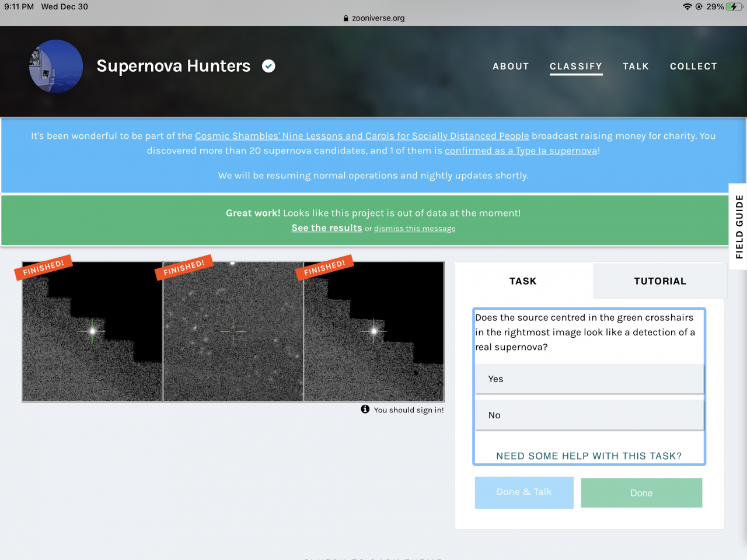Answer Yes to the supernova question

[x=589, y=379]
